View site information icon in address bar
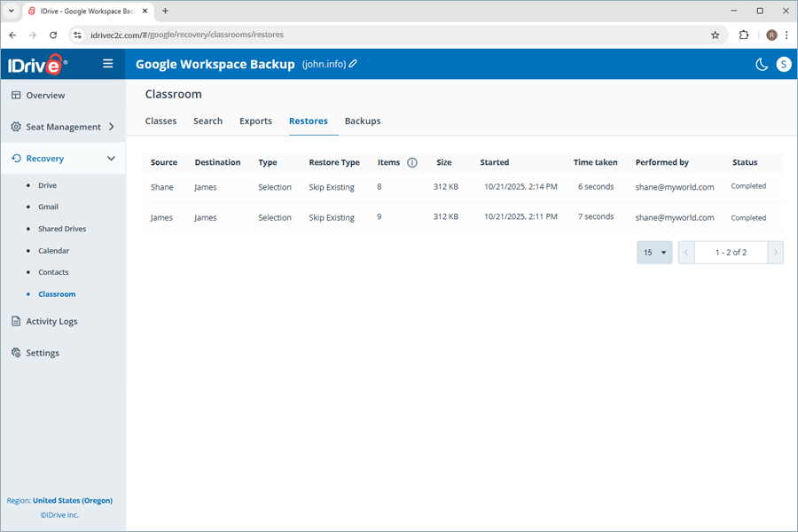Image resolution: width=798 pixels, height=532 pixels. tap(77, 35)
